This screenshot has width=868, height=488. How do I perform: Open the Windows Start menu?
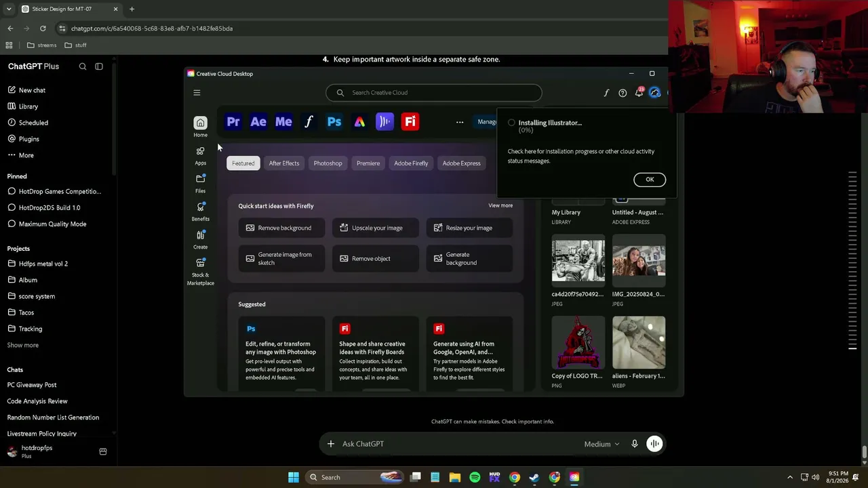tap(294, 477)
